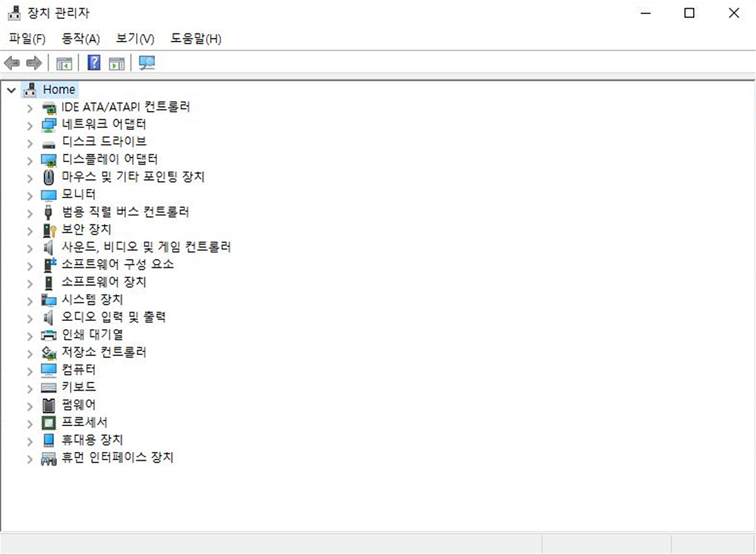
Task: Expand the 시스템 장치 category
Action: 30,301
